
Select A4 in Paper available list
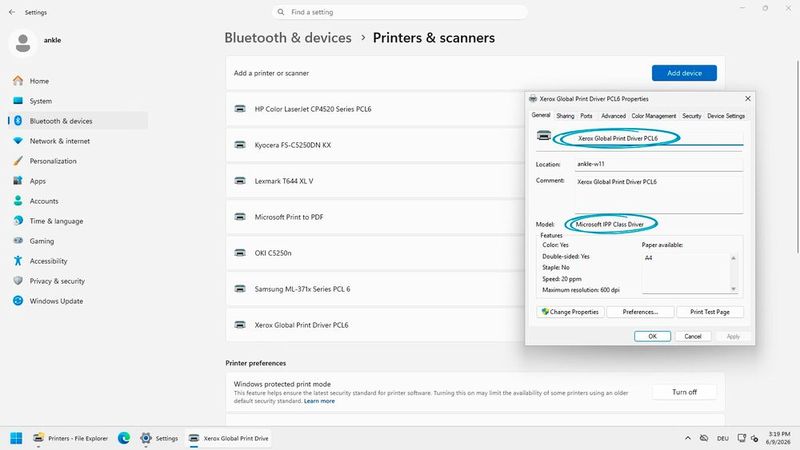(x=648, y=258)
